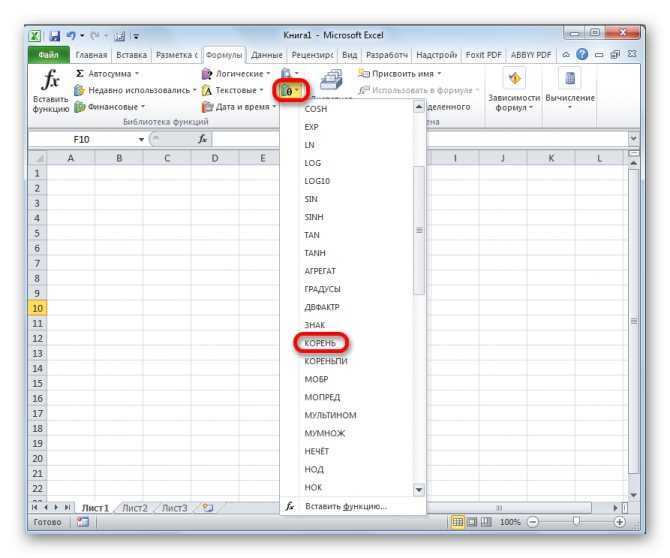Open the Файл tab
Screen dimensions: 670x558
pos(49,55)
